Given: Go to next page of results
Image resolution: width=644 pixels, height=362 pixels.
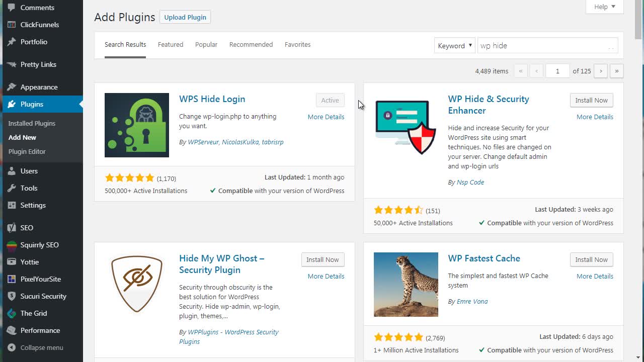Looking at the screenshot, I should pyautogui.click(x=601, y=71).
